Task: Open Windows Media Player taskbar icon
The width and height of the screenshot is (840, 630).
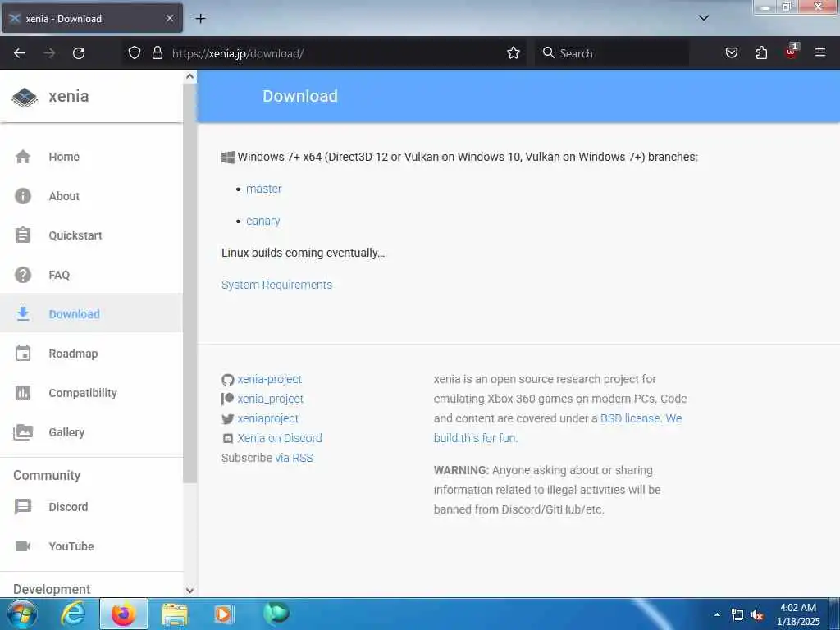Action: click(x=224, y=614)
